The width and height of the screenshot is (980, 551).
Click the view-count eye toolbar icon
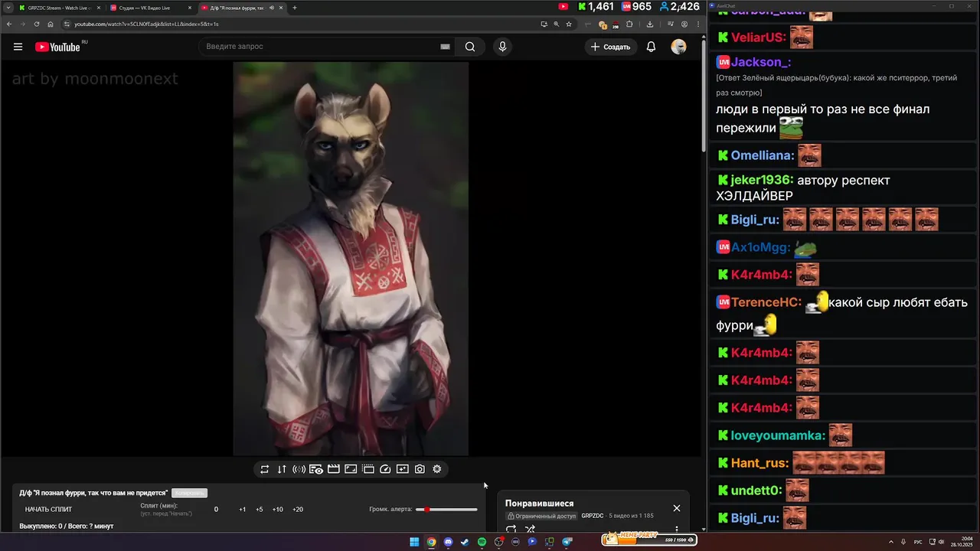coord(316,469)
